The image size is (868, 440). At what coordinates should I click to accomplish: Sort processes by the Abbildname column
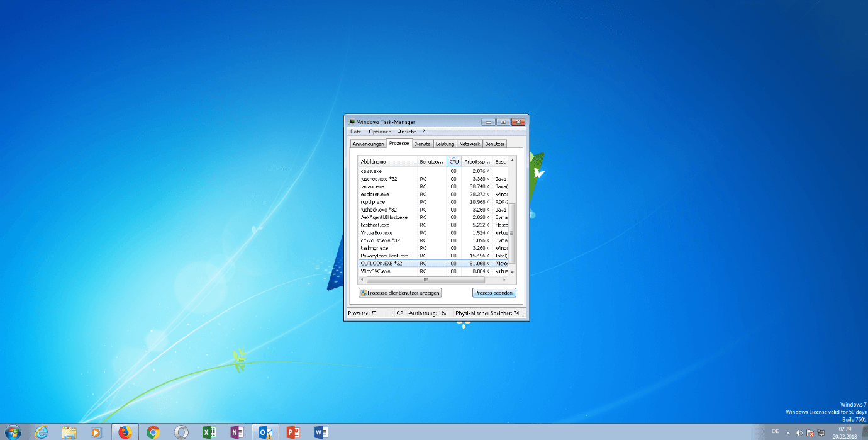[387, 162]
